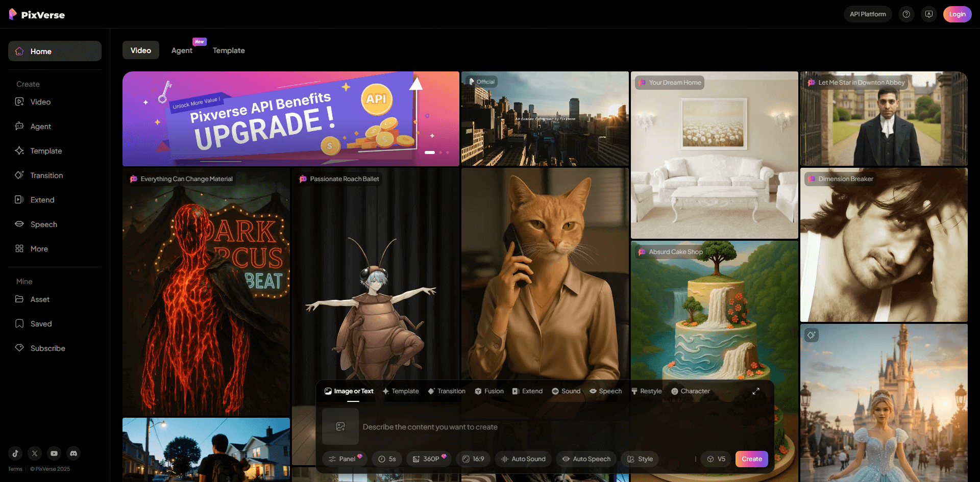The height and width of the screenshot is (482, 980).
Task: Toggle the Auto Sound option
Action: tap(523, 459)
